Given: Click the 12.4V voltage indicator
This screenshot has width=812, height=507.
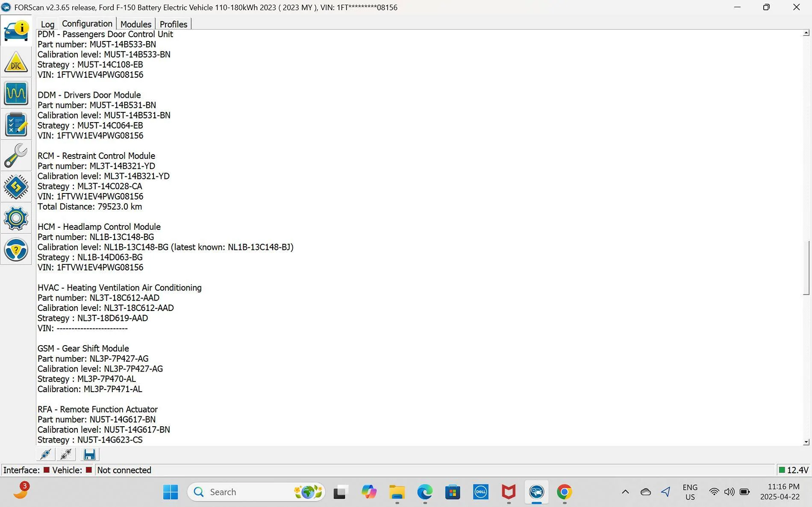Looking at the screenshot, I should click(794, 470).
